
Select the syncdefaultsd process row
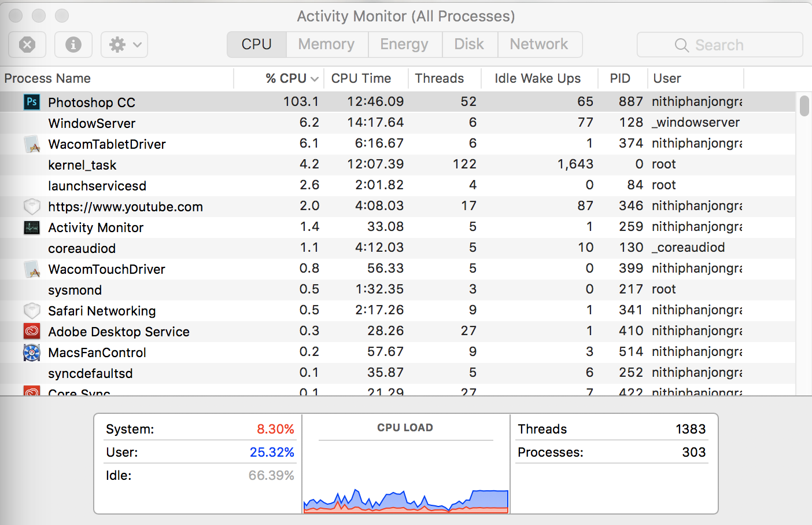click(x=398, y=373)
